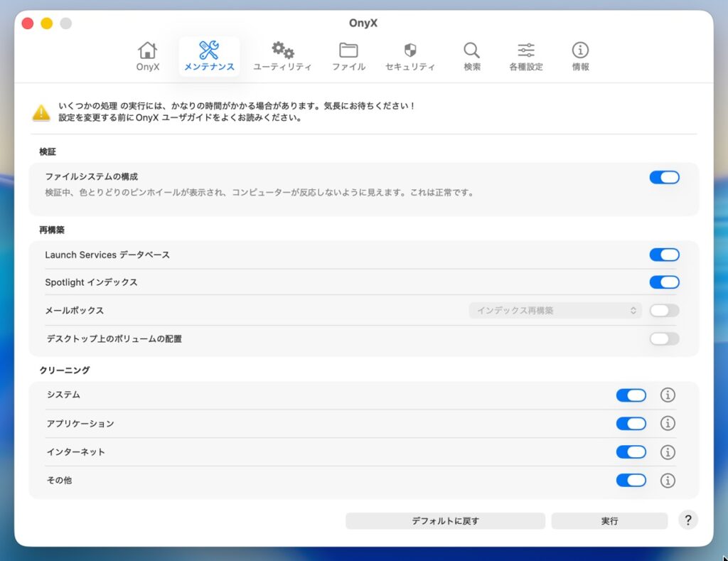This screenshot has width=728, height=561.
Task: Open the セキュリティ shield icon
Action: 409,50
